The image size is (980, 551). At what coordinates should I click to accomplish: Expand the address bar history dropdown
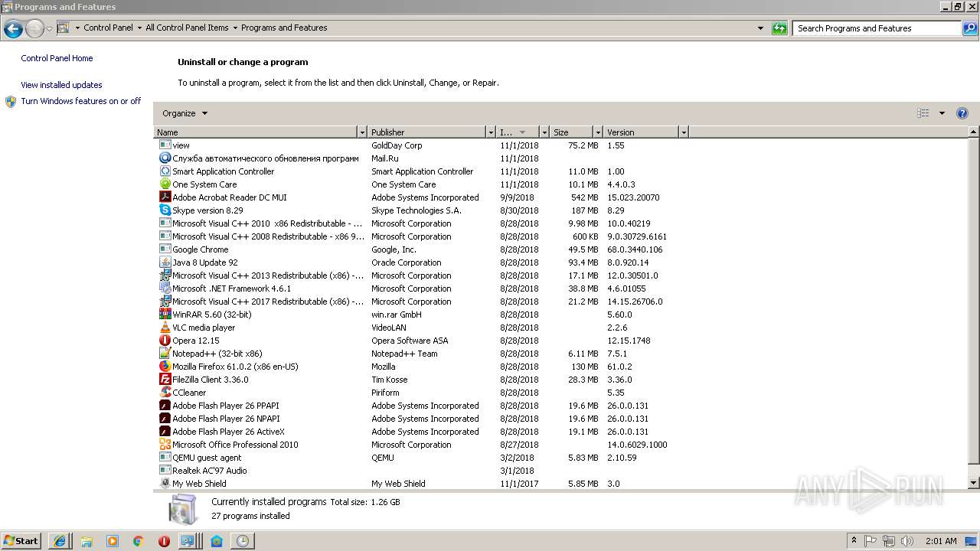(x=760, y=28)
